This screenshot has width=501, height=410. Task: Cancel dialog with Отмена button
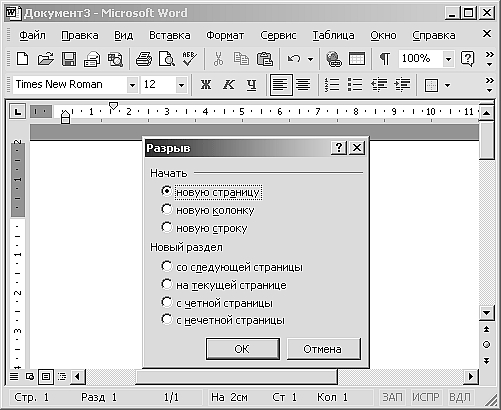[x=323, y=349]
